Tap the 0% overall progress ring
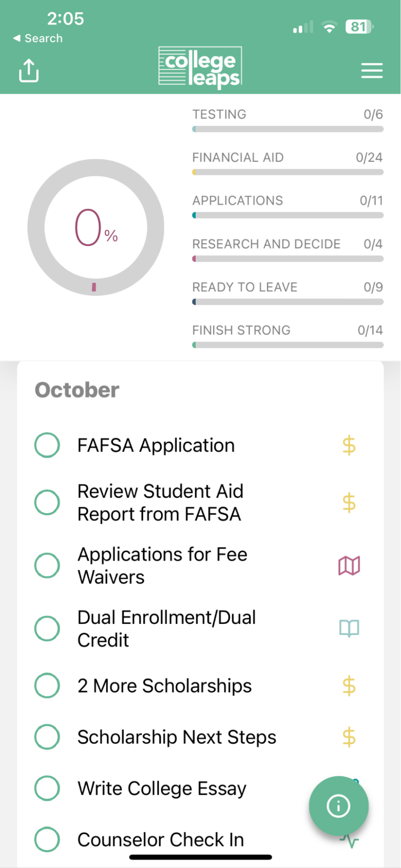This screenshot has width=401, height=868. click(x=95, y=227)
